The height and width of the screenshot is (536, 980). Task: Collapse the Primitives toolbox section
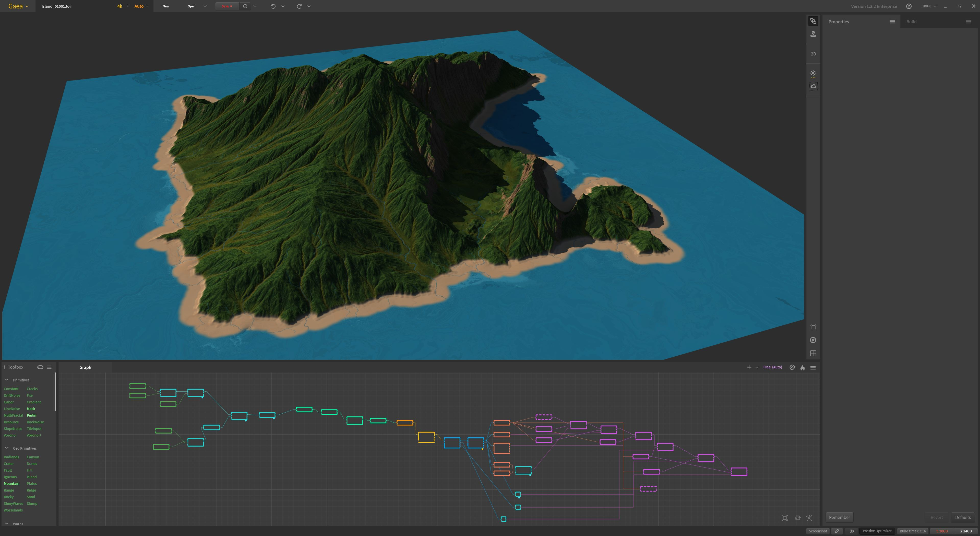click(x=6, y=380)
